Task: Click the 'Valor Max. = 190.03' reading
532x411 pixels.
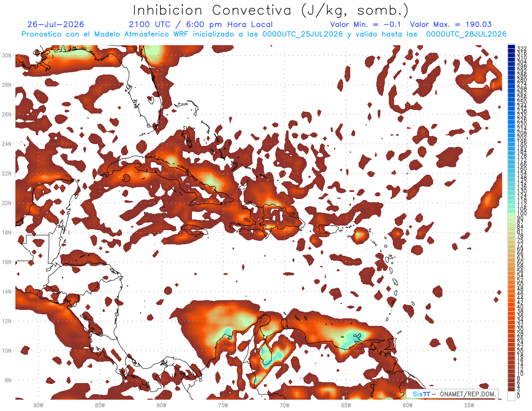Action: (451, 24)
